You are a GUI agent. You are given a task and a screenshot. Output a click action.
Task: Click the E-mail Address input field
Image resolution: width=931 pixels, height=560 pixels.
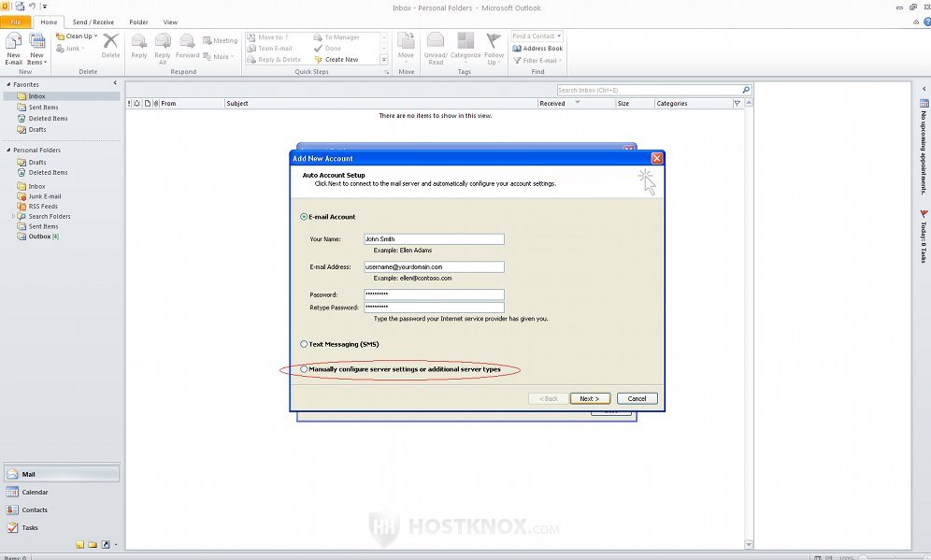click(434, 266)
